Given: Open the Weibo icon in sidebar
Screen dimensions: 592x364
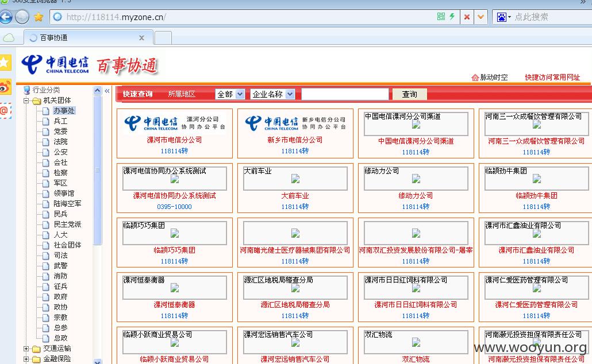Looking at the screenshot, I should (x=5, y=87).
